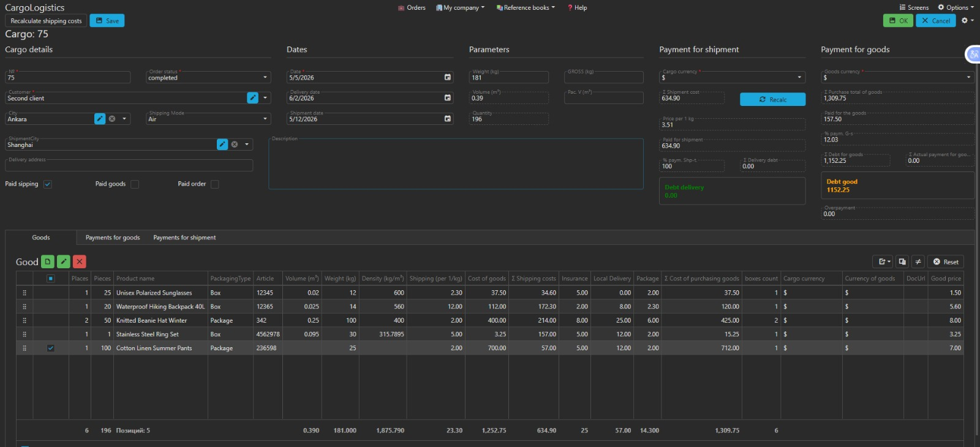Image resolution: width=980 pixels, height=447 pixels.
Task: Click the translate floating icon at the right edge
Action: click(x=973, y=54)
